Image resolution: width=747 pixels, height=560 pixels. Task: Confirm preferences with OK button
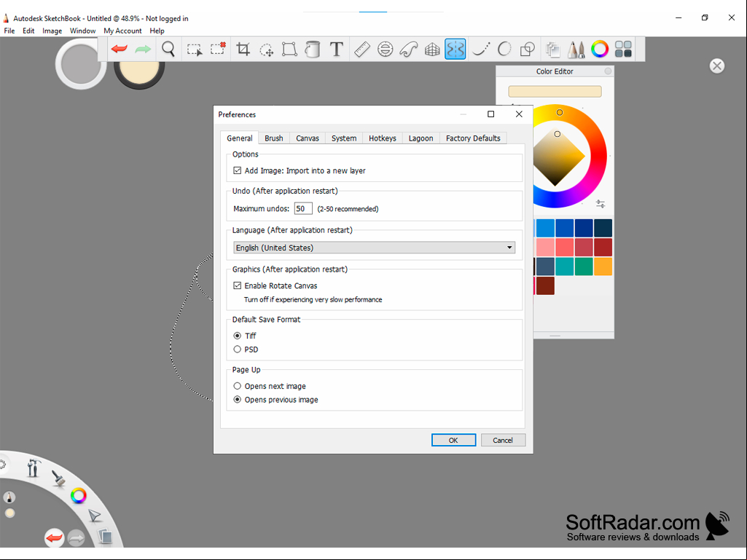(x=453, y=440)
